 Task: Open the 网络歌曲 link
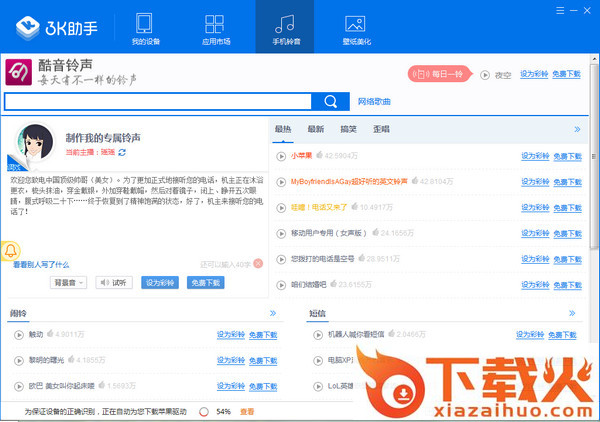[x=374, y=102]
